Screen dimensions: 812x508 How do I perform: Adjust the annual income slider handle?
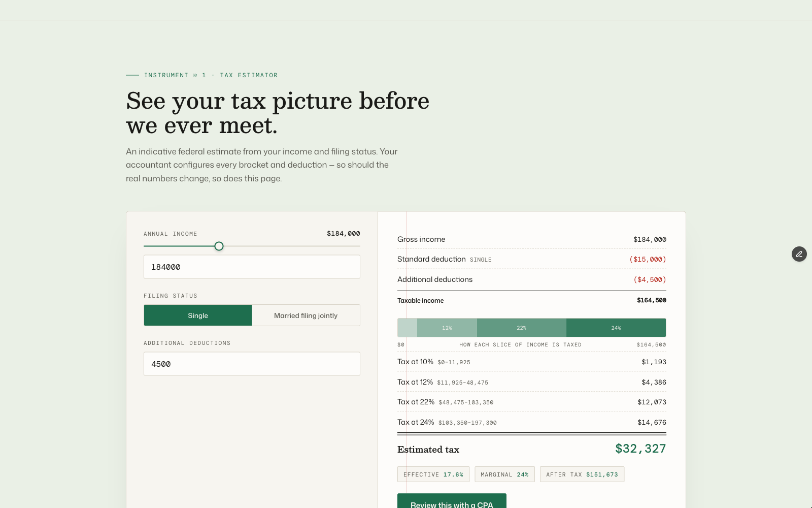point(219,246)
